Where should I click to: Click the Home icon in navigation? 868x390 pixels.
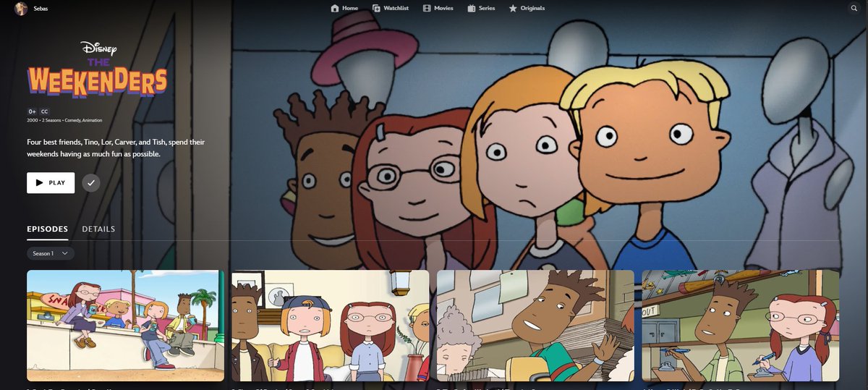point(334,8)
